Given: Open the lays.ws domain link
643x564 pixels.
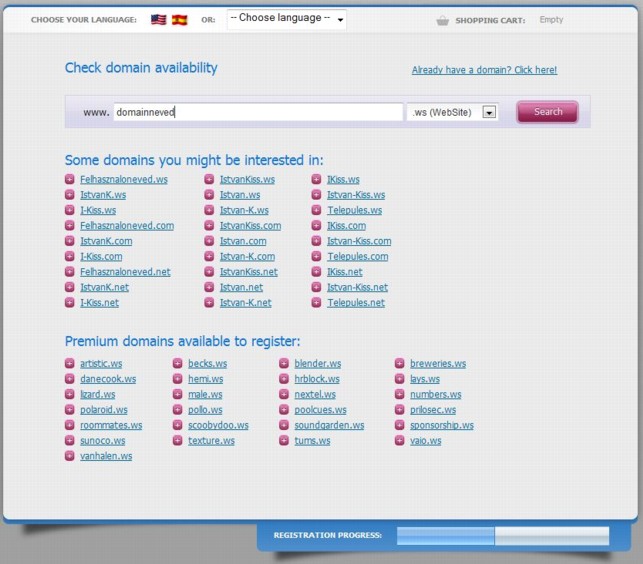Looking at the screenshot, I should click(x=425, y=379).
